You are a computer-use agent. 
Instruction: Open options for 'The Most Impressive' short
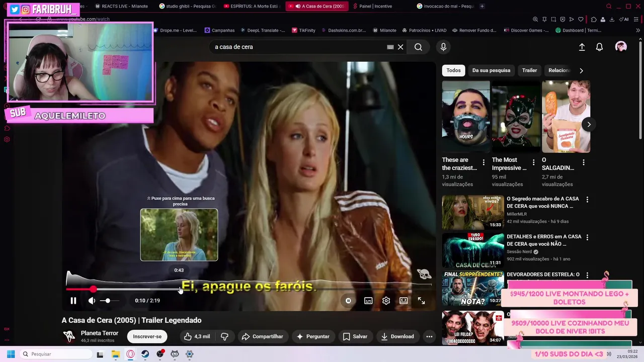533,162
